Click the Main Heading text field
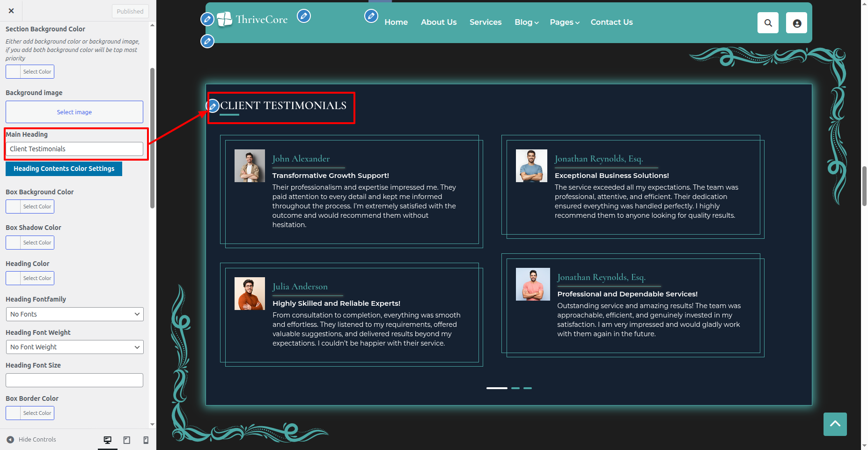 [74, 149]
